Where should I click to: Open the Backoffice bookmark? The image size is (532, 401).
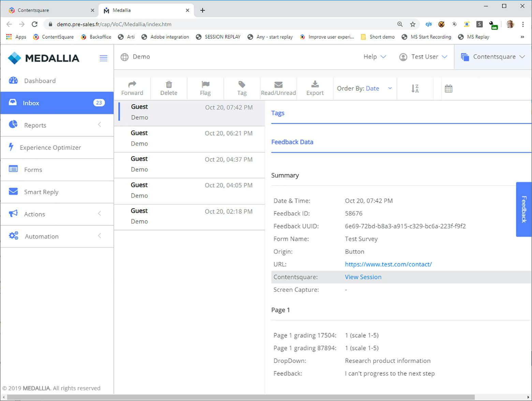coord(96,37)
